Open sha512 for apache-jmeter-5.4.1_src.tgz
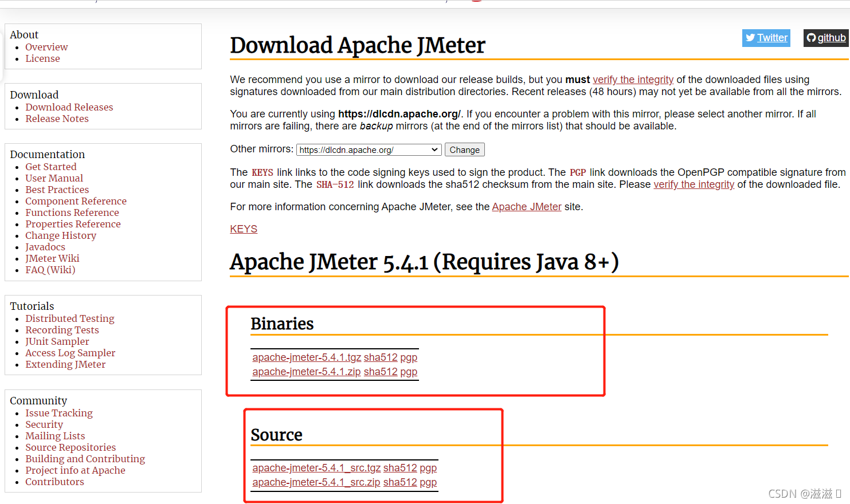Viewport: 850px width, 504px height. [x=400, y=468]
